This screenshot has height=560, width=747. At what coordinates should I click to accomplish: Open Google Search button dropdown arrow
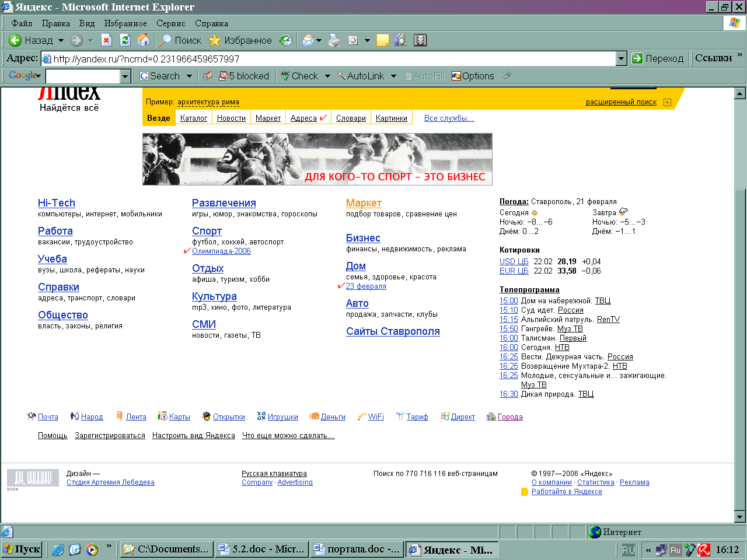pos(189,76)
